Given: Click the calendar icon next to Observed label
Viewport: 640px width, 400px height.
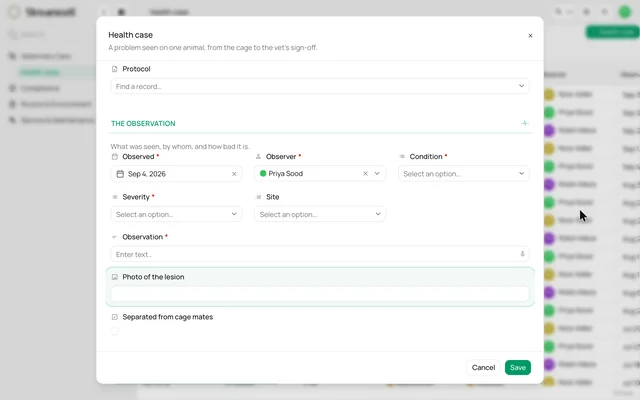Looking at the screenshot, I should 115,157.
